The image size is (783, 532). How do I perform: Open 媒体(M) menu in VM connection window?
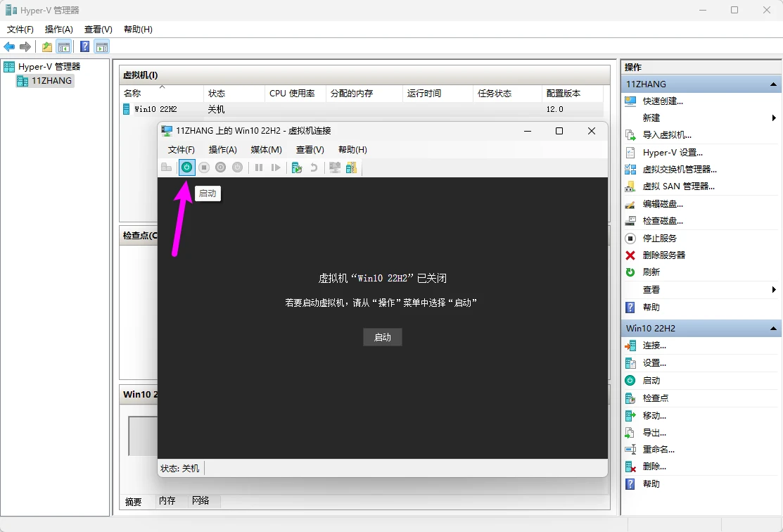(266, 150)
